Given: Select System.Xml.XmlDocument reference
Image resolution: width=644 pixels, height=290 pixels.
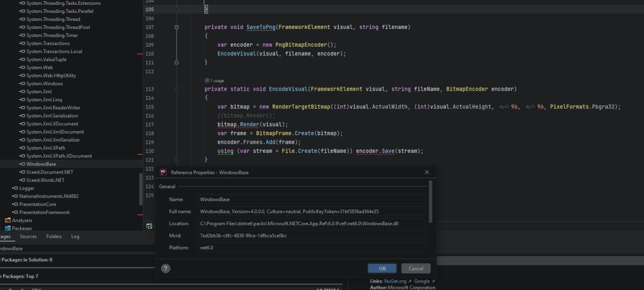Looking at the screenshot, I should pyautogui.click(x=55, y=132).
